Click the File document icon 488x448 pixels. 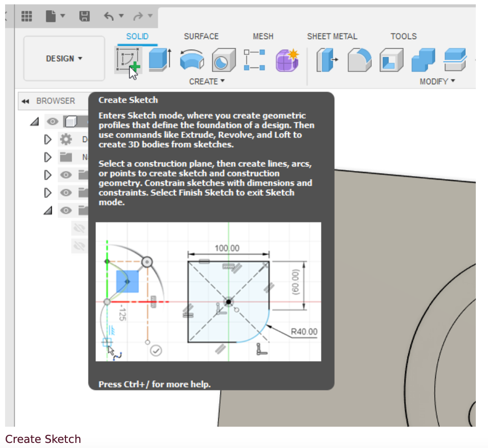pos(51,16)
